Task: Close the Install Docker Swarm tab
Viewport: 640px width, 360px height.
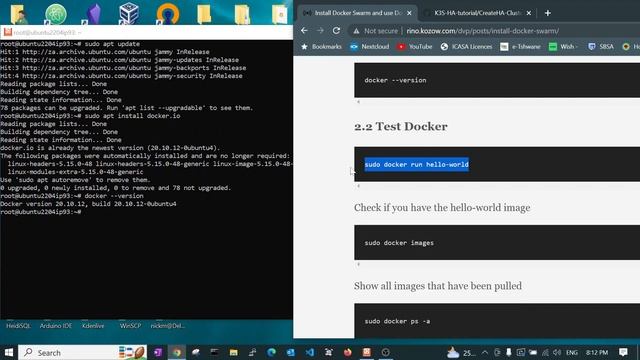Action: pyautogui.click(x=409, y=13)
